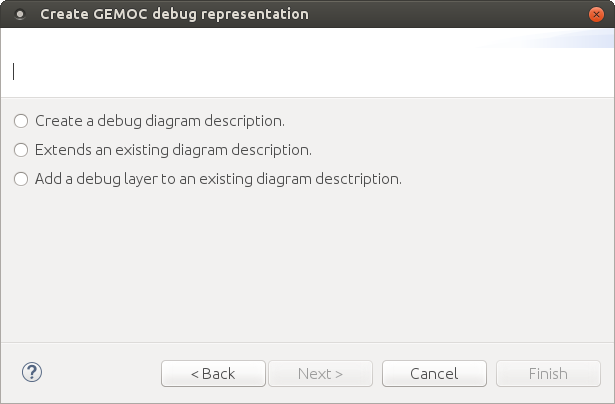Click the text cursor in the white header area
This screenshot has width=615, height=404.
14,71
